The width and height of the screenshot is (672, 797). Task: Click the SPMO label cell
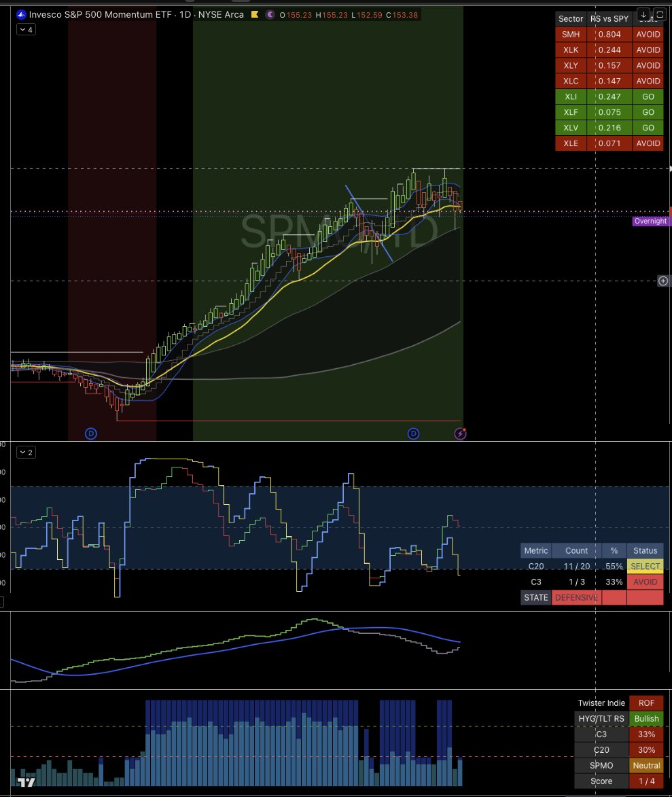tap(601, 766)
